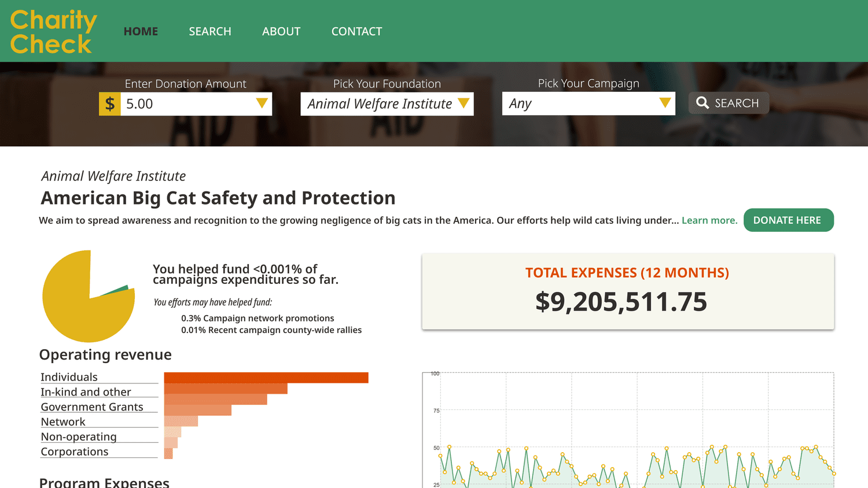Open the SEARCH navigation item
This screenshot has height=488, width=868.
(x=210, y=31)
